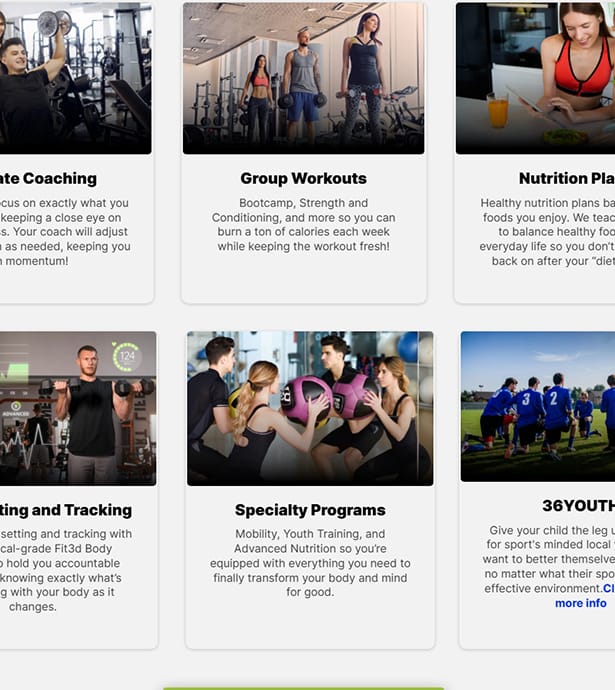Open the Private Coaching gym photo
Viewport: 615px width, 690px height.
pos(76,78)
